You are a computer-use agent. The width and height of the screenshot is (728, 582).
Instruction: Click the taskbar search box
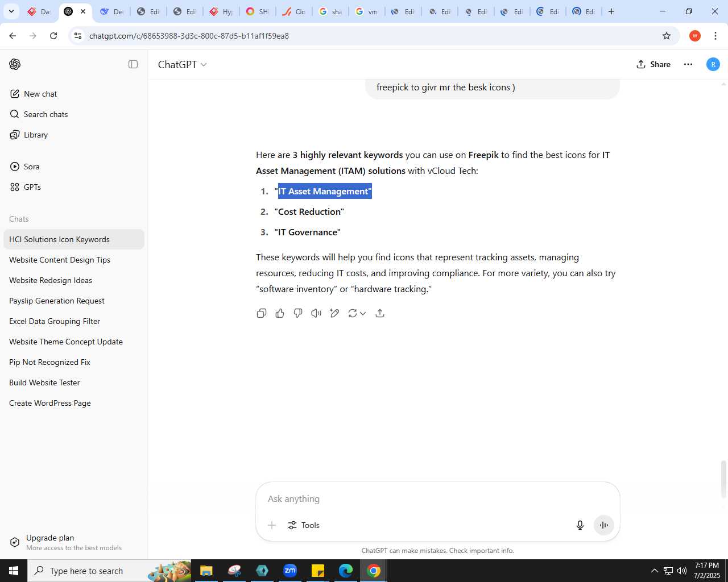point(109,571)
